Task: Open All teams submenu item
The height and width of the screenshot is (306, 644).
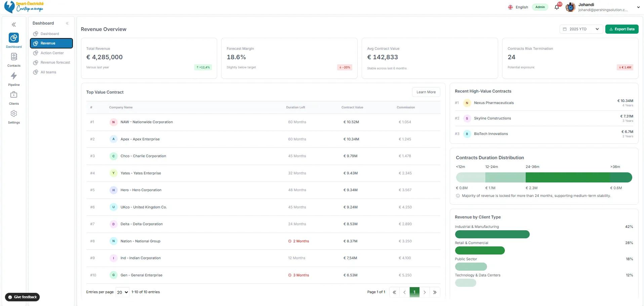Action: (x=51, y=72)
